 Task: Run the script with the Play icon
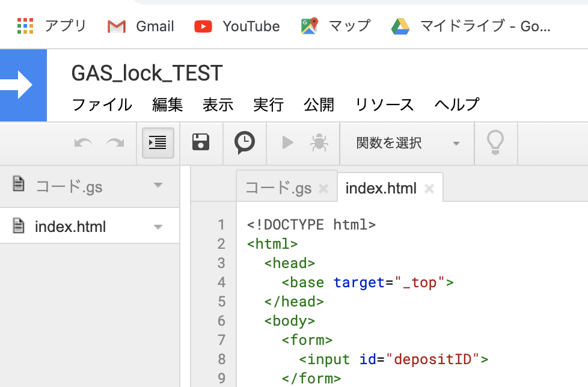[x=287, y=142]
